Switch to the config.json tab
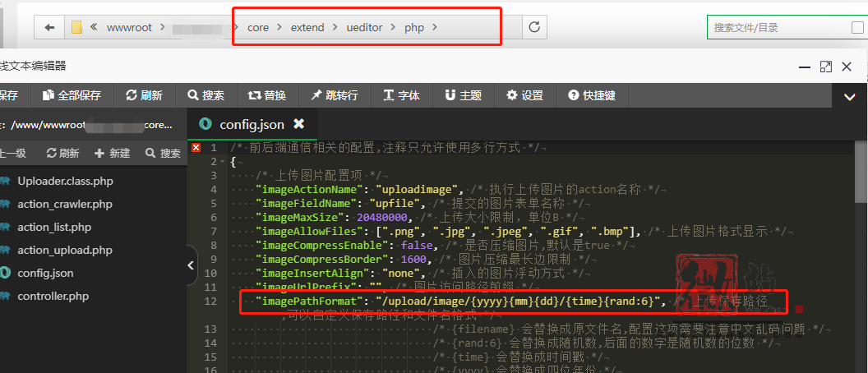The image size is (868, 373). (x=252, y=125)
